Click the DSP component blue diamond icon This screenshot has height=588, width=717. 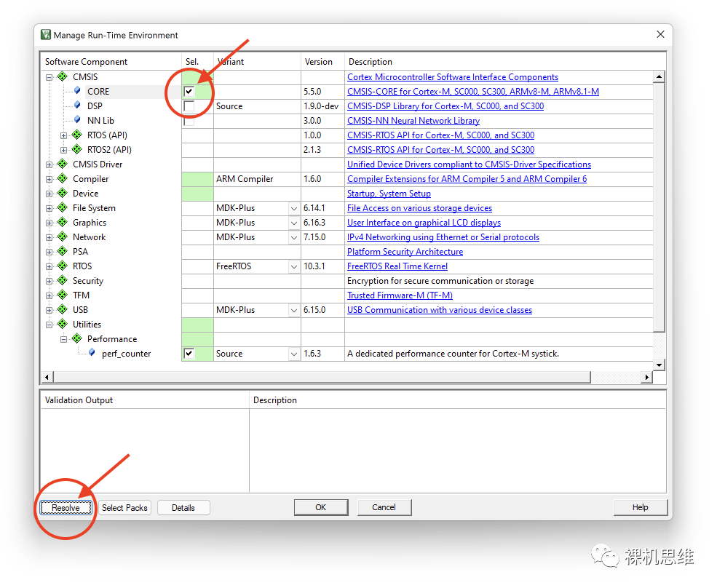click(x=77, y=106)
